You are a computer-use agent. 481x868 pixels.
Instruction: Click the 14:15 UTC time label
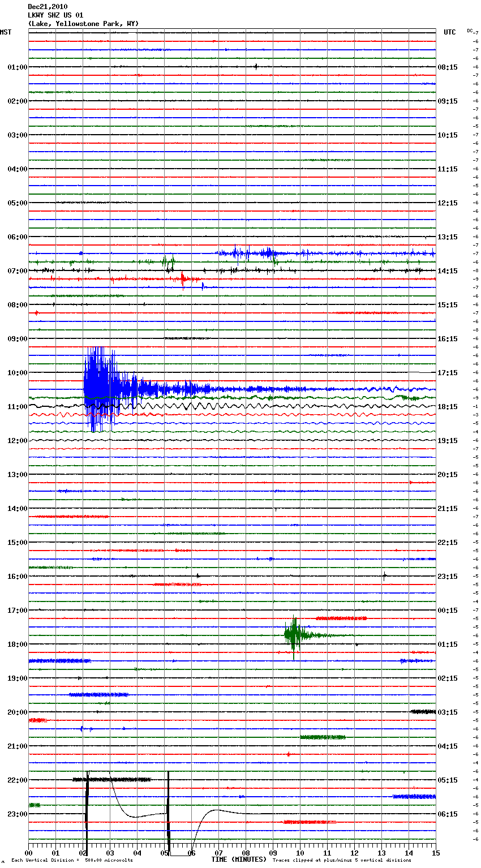[x=448, y=271]
